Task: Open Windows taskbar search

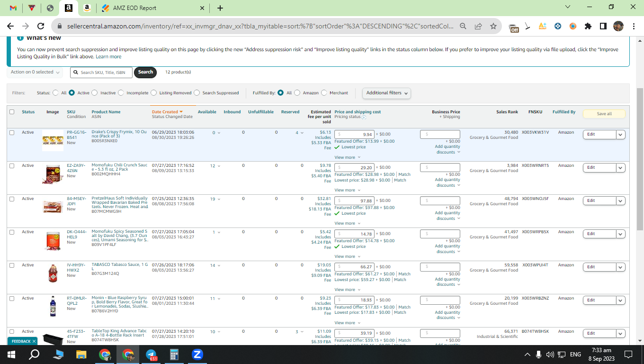Action: (x=34, y=354)
